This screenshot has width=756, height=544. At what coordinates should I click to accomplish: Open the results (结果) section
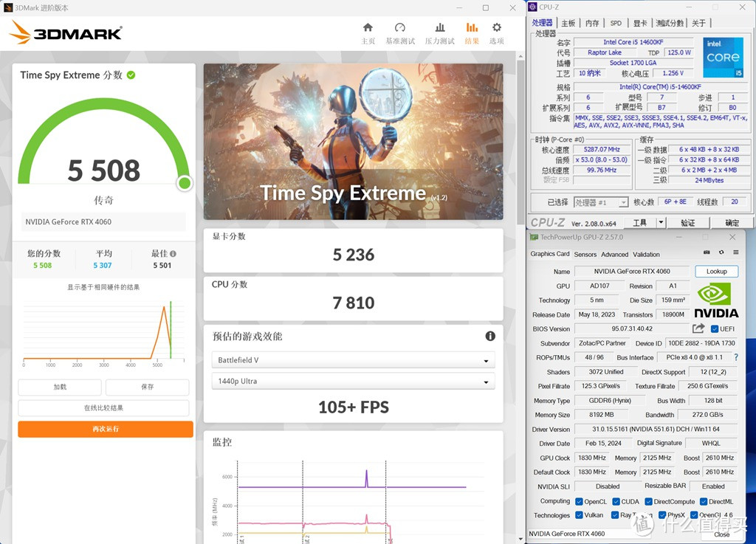(x=472, y=33)
